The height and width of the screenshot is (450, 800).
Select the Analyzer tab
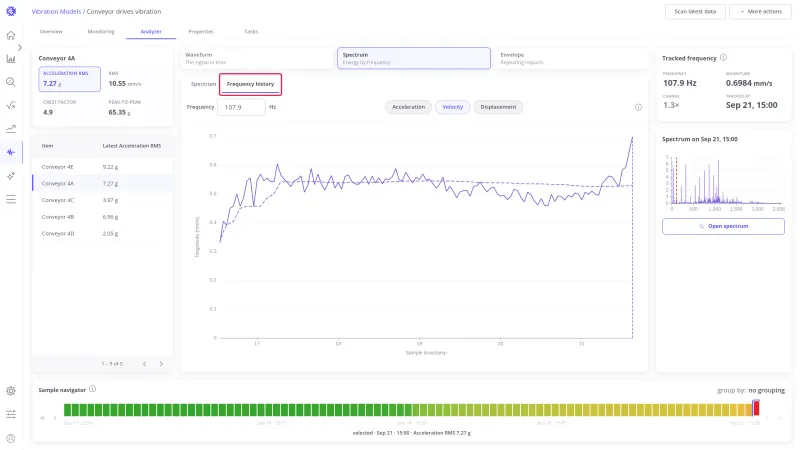coord(151,32)
